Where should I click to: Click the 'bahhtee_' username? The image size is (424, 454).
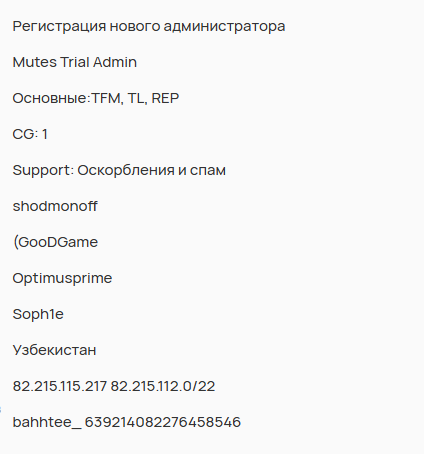click(47, 422)
